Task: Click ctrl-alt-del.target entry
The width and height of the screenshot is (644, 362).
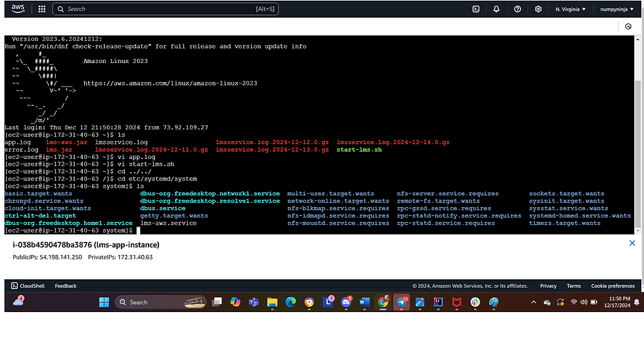Action: (x=40, y=215)
